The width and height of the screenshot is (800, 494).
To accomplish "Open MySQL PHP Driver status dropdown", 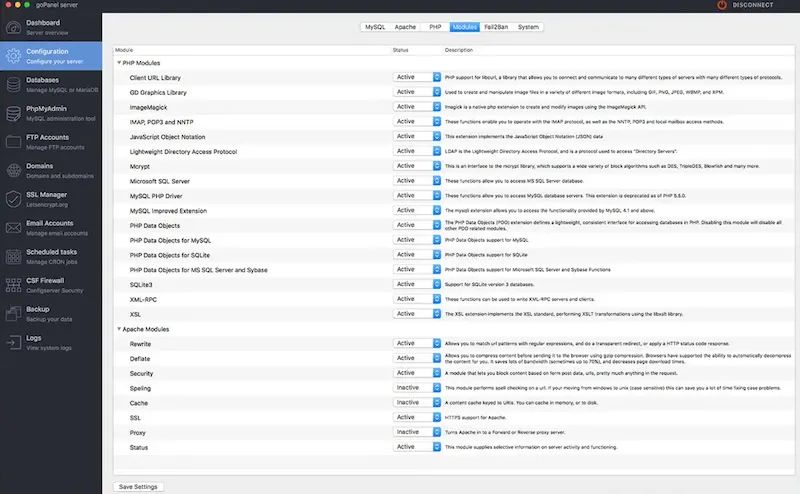I will (417, 195).
